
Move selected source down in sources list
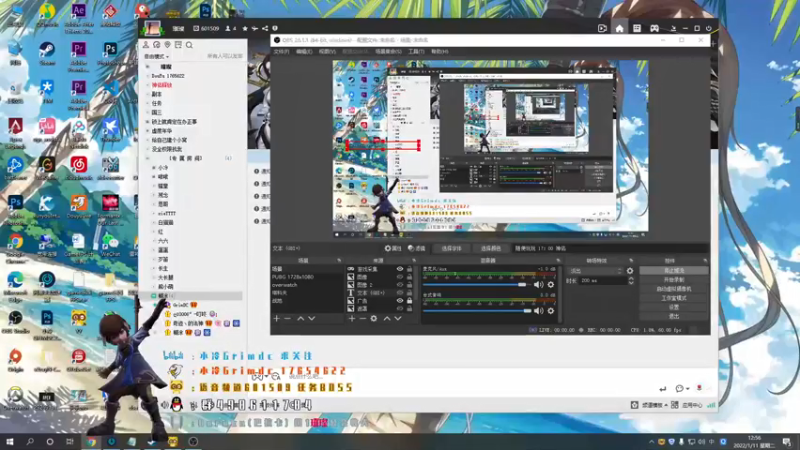[398, 318]
